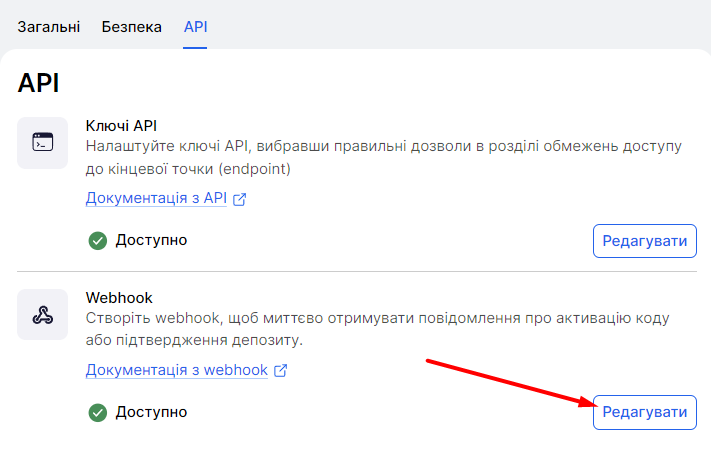Click the Ключі API section title
Viewport: 711px width, 458px height.
tap(122, 125)
